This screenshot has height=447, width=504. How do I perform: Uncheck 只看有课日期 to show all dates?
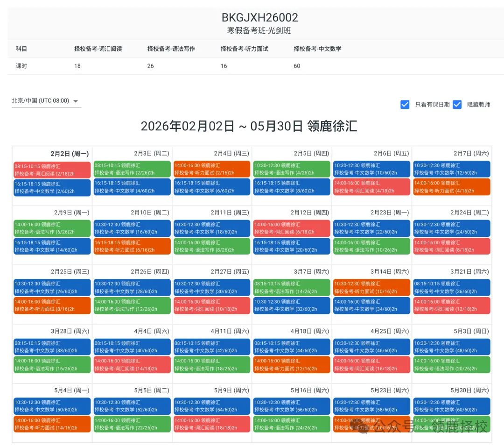coord(405,104)
